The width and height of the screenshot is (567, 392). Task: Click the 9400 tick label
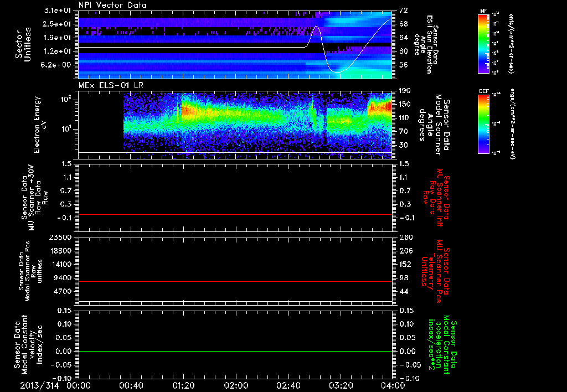click(63, 278)
